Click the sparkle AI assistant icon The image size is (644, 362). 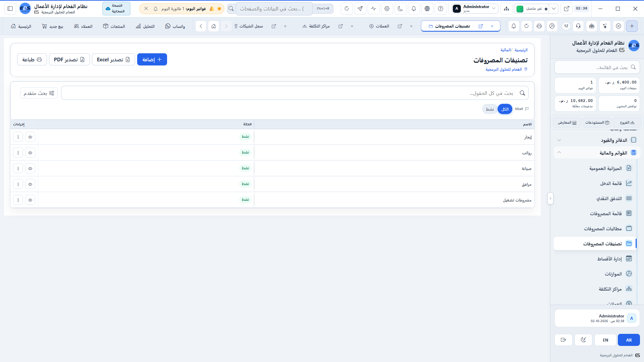(605, 26)
